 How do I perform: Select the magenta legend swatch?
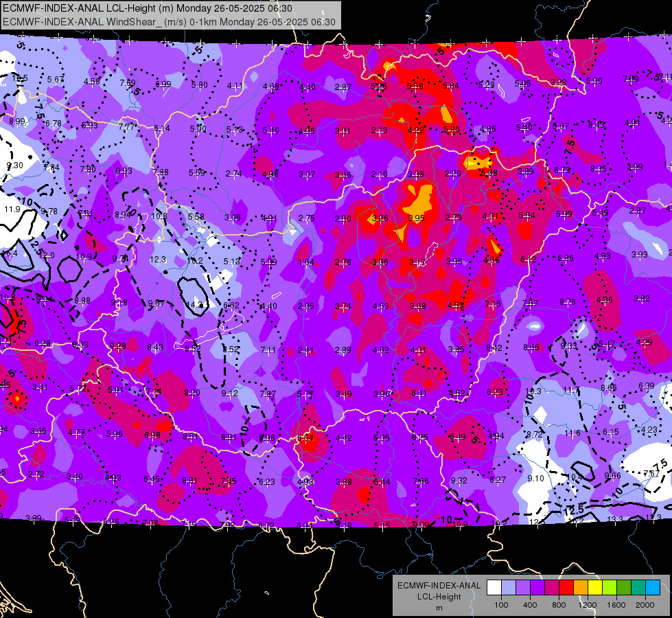click(552, 588)
